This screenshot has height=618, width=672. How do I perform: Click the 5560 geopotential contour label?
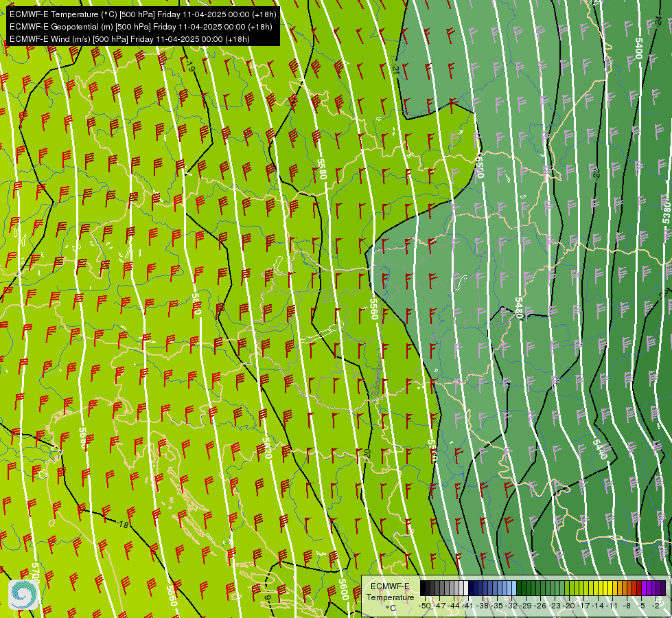click(373, 309)
